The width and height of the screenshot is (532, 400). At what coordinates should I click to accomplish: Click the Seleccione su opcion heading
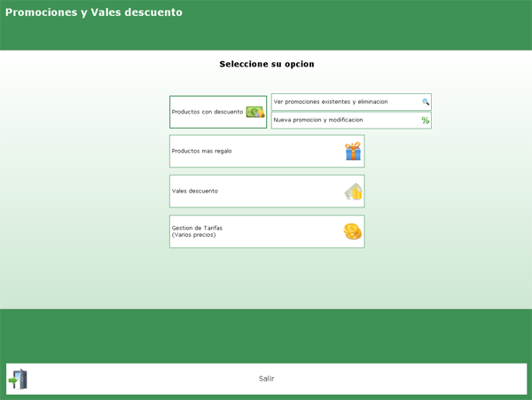coord(266,65)
